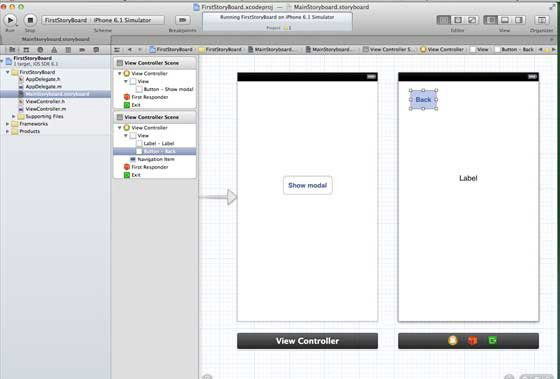Select the Label element on the canvas
This screenshot has width=560, height=379.
(x=468, y=178)
